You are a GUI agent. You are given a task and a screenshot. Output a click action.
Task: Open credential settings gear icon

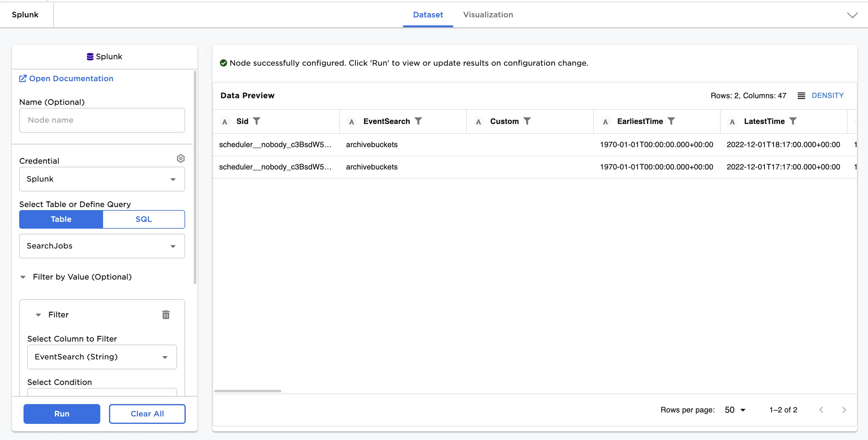click(180, 158)
